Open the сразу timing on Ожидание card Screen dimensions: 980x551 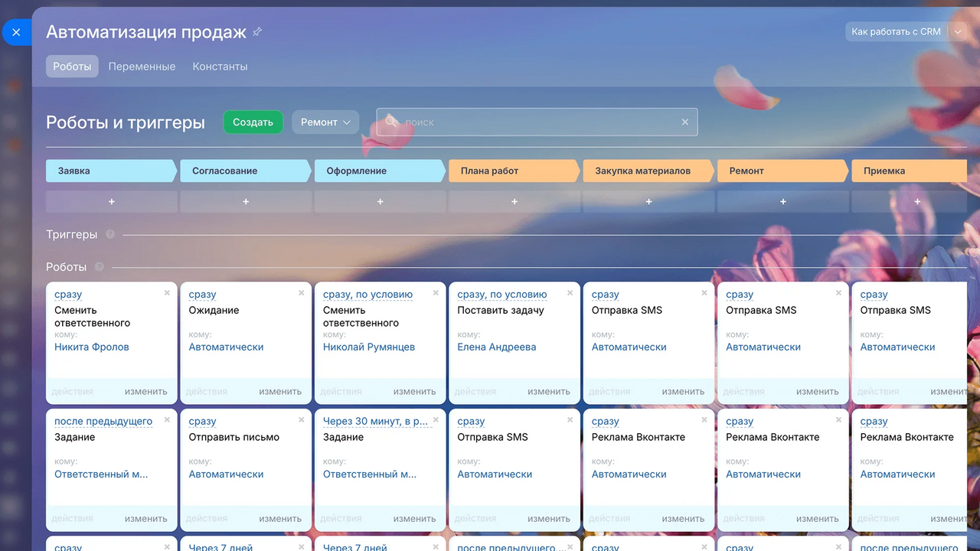pos(203,295)
